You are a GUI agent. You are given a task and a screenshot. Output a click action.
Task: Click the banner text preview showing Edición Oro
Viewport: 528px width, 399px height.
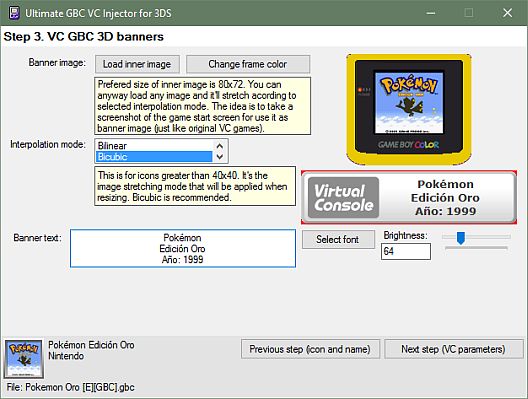pos(445,198)
